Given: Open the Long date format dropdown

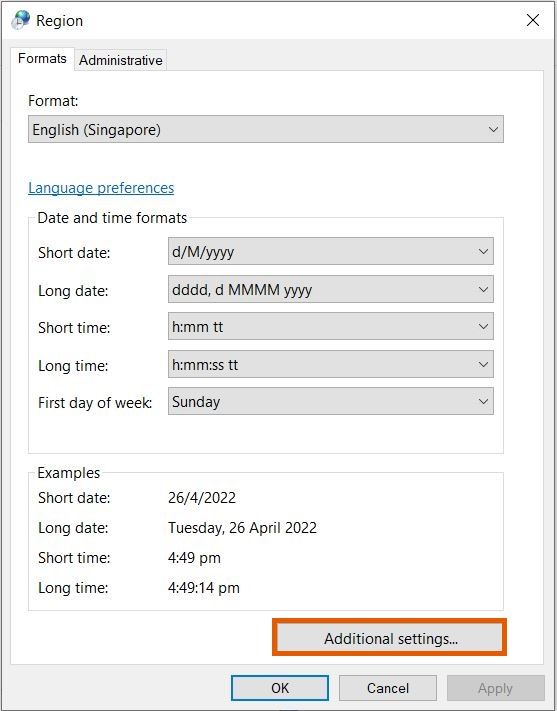Looking at the screenshot, I should point(331,289).
